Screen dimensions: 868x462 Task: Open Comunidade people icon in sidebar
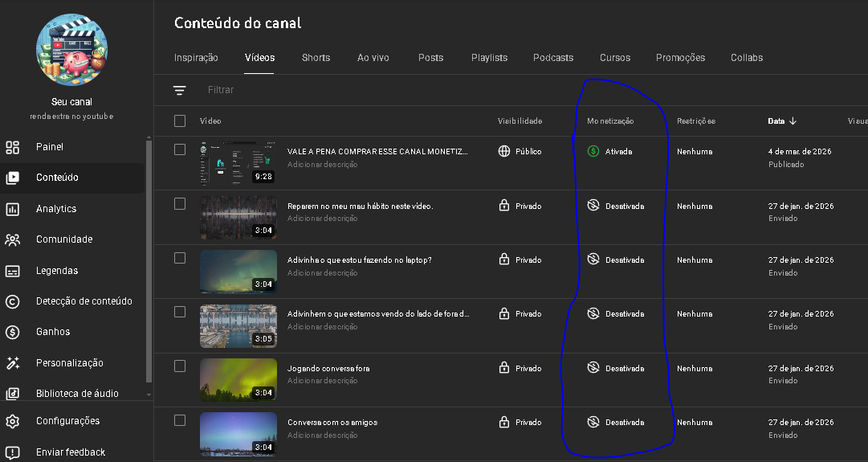tap(13, 239)
